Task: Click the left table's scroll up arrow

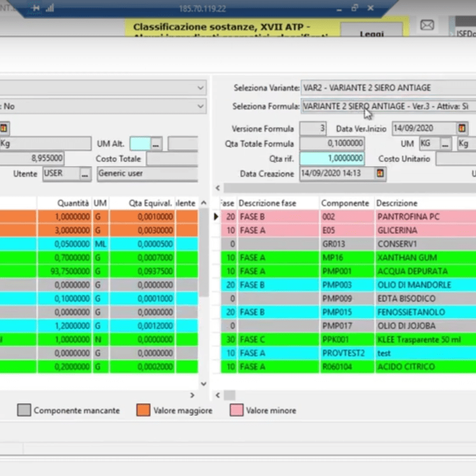Action: [x=204, y=203]
